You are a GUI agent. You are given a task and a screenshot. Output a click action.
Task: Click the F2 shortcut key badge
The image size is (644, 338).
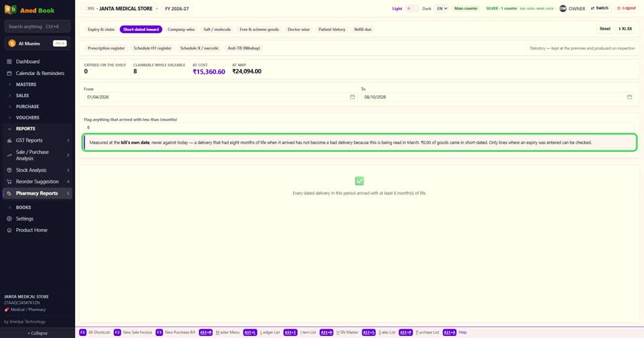pyautogui.click(x=117, y=332)
